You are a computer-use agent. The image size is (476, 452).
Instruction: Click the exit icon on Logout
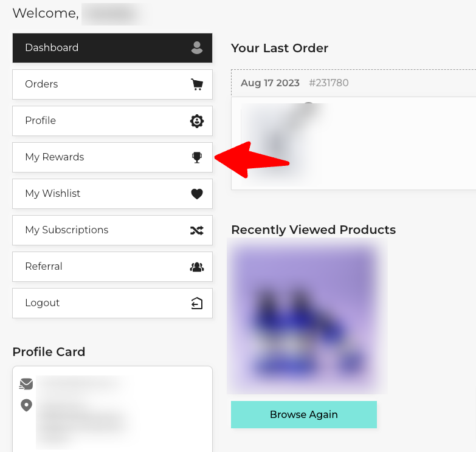pyautogui.click(x=197, y=303)
